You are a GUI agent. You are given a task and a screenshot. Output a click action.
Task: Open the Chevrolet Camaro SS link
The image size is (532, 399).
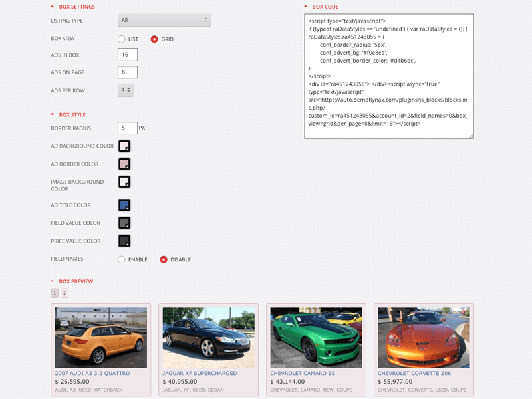click(x=303, y=373)
